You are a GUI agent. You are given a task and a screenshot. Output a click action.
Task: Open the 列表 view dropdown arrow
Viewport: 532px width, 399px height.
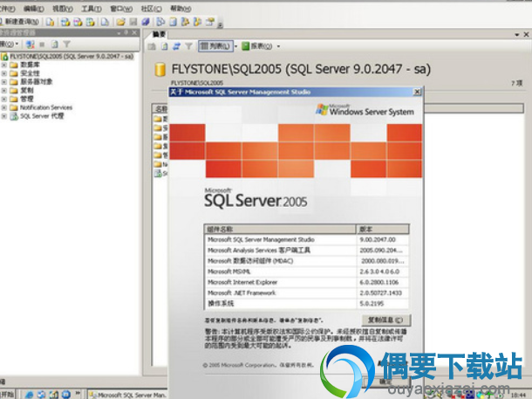pos(236,46)
